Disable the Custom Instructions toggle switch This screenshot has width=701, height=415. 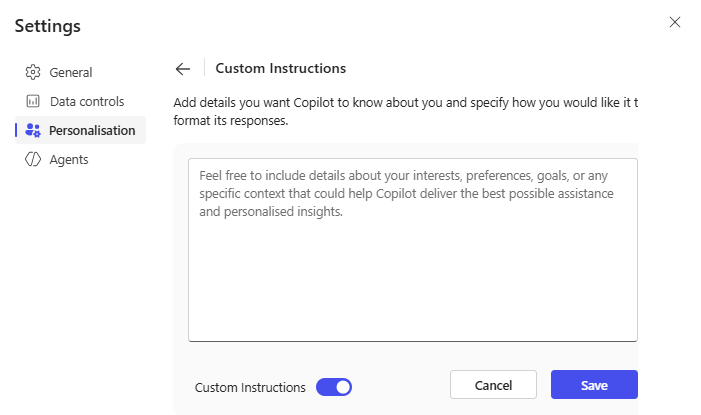[334, 387]
